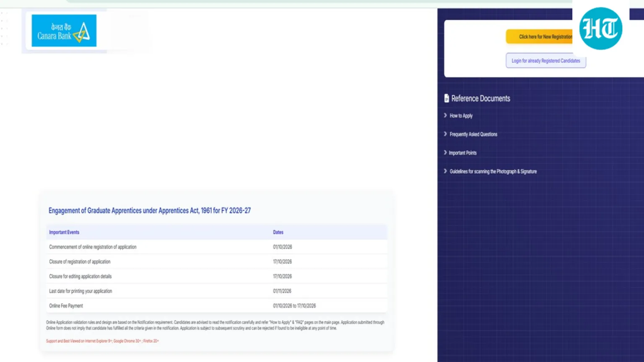Open the Frequently Asked Questions link
Viewport: 644px width, 362px height.
click(473, 134)
